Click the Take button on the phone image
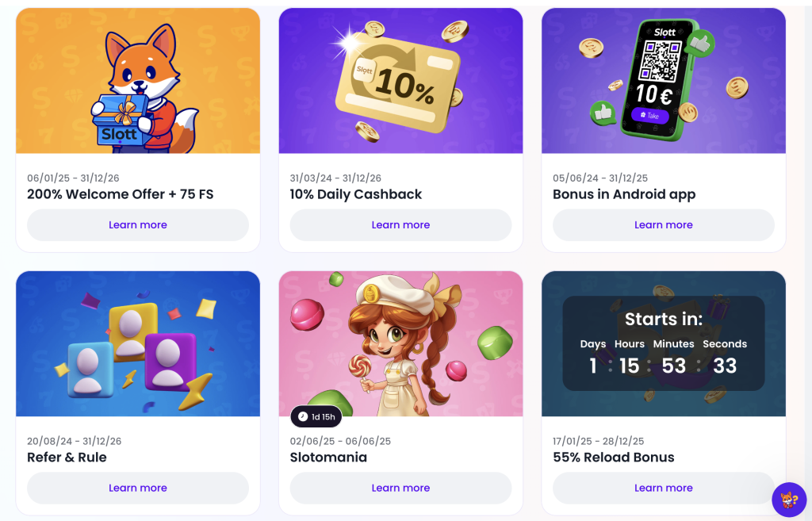The width and height of the screenshot is (812, 521). [650, 116]
